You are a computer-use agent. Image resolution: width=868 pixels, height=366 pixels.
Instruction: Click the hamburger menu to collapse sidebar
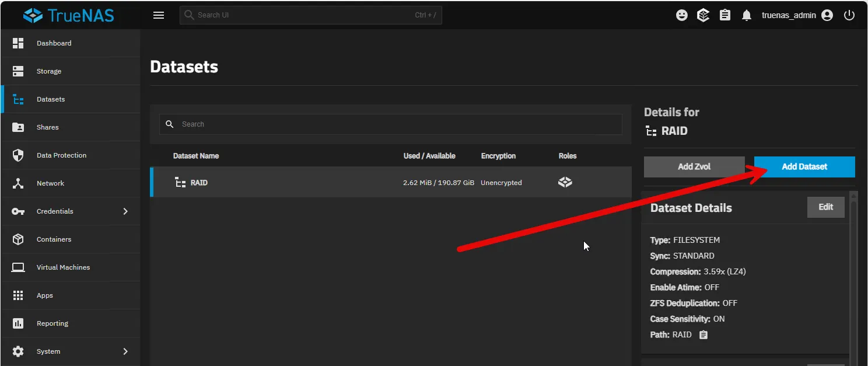click(159, 15)
